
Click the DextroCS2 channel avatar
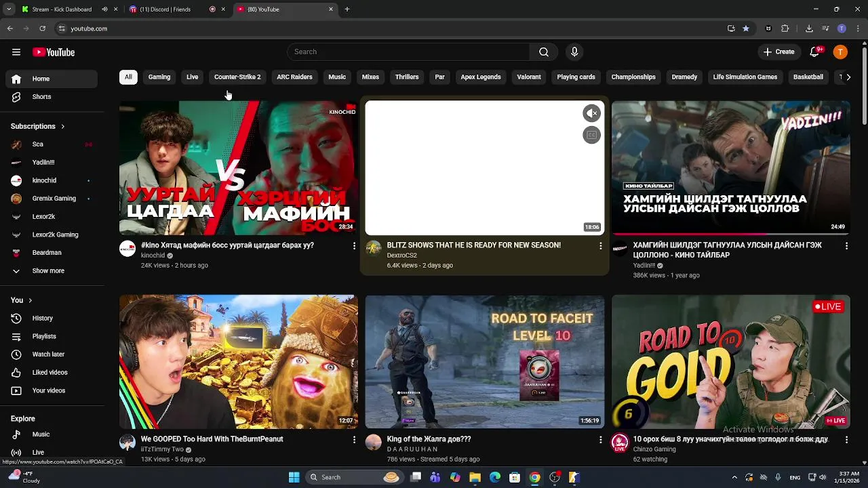(x=374, y=248)
